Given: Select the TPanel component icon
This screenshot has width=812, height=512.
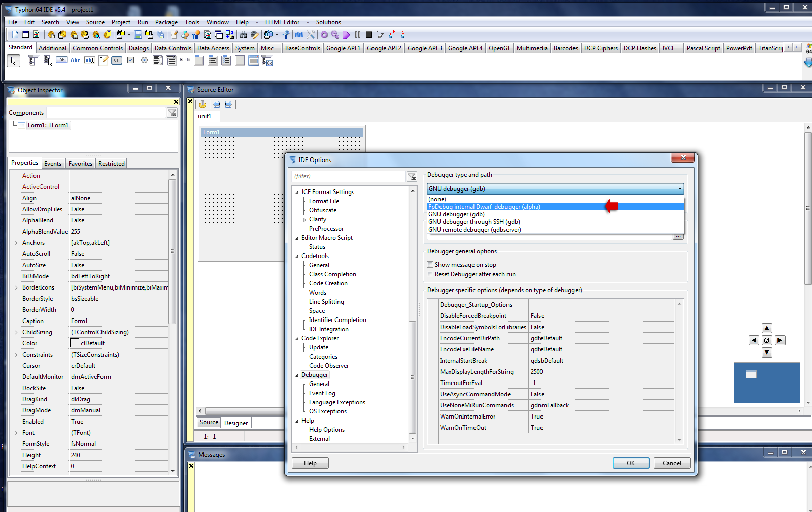Looking at the screenshot, I should click(x=240, y=60).
